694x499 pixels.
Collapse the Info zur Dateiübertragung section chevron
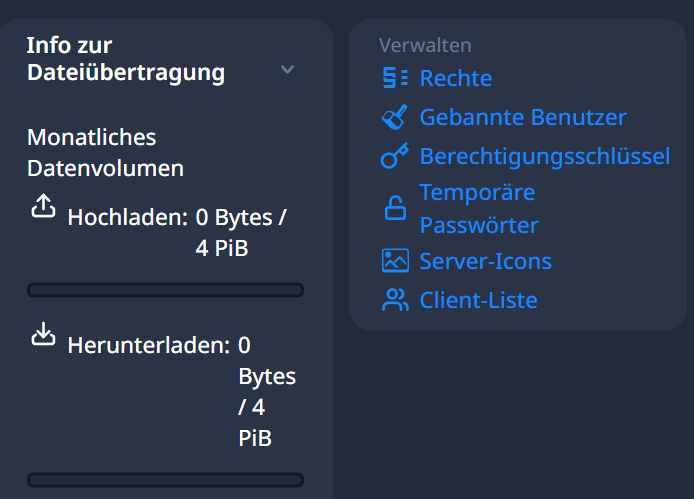click(x=287, y=70)
